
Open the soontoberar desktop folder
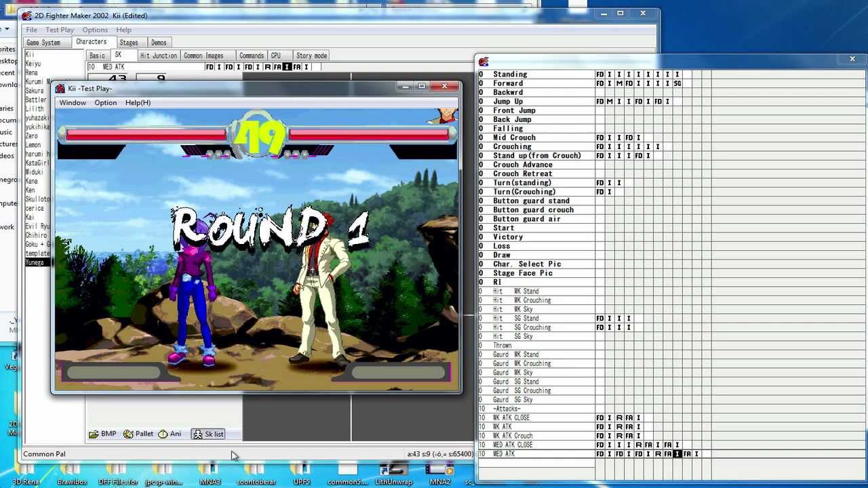click(x=256, y=474)
